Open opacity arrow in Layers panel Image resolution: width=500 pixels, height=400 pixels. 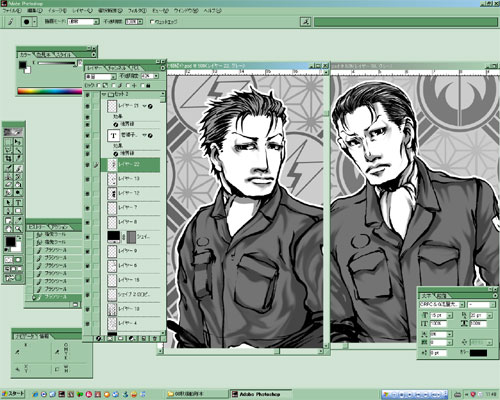156,77
